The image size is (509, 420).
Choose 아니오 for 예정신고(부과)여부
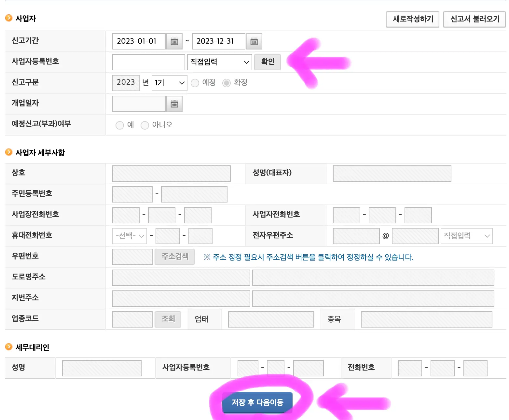click(x=145, y=125)
